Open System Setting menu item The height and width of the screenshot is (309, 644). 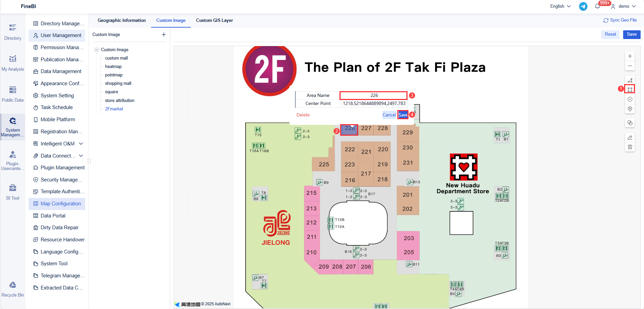click(x=57, y=96)
